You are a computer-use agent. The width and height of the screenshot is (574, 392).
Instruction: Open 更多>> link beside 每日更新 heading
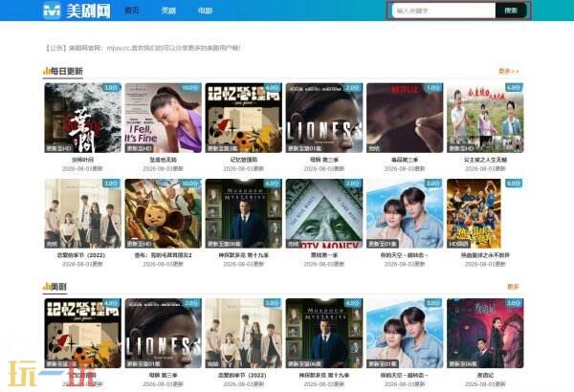point(509,71)
